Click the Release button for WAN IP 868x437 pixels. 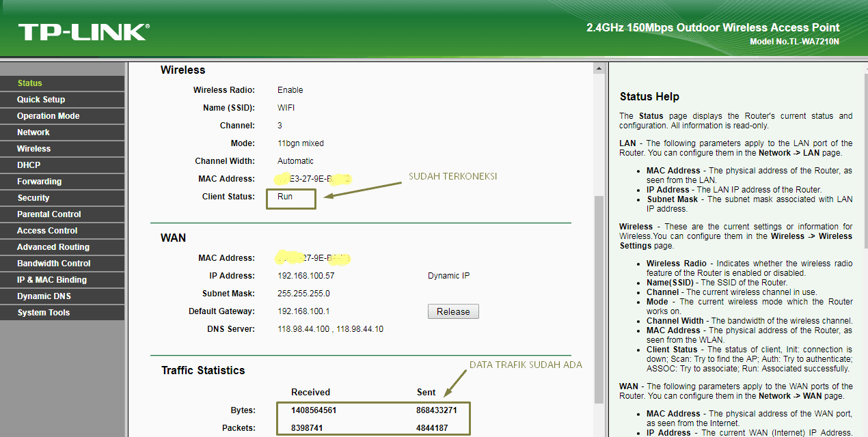(453, 311)
